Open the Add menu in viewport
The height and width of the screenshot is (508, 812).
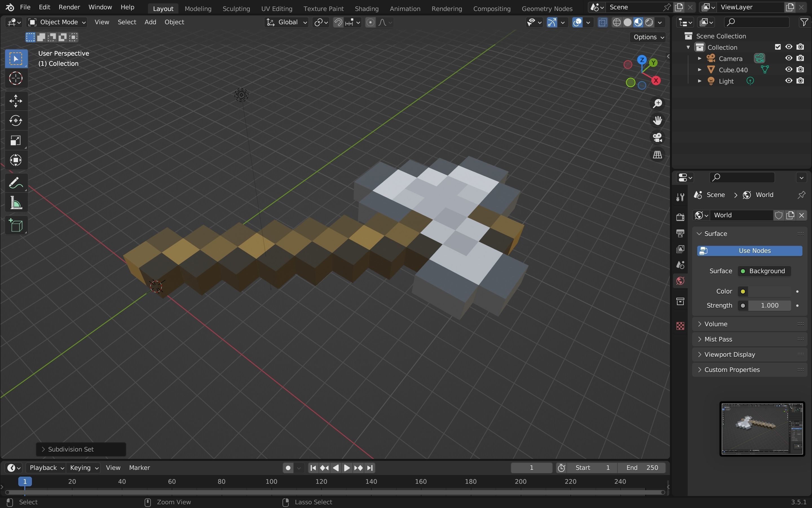pos(150,22)
